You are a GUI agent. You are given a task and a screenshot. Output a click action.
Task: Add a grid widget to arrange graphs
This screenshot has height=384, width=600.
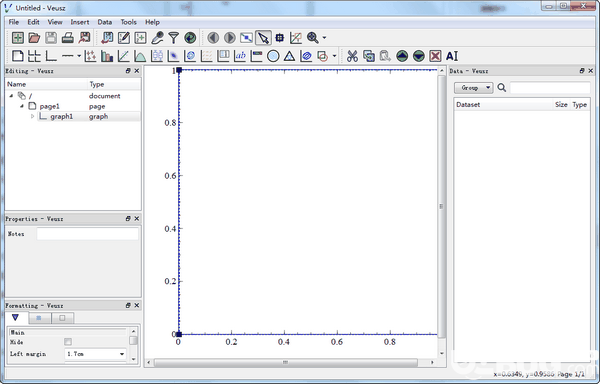coord(34,56)
